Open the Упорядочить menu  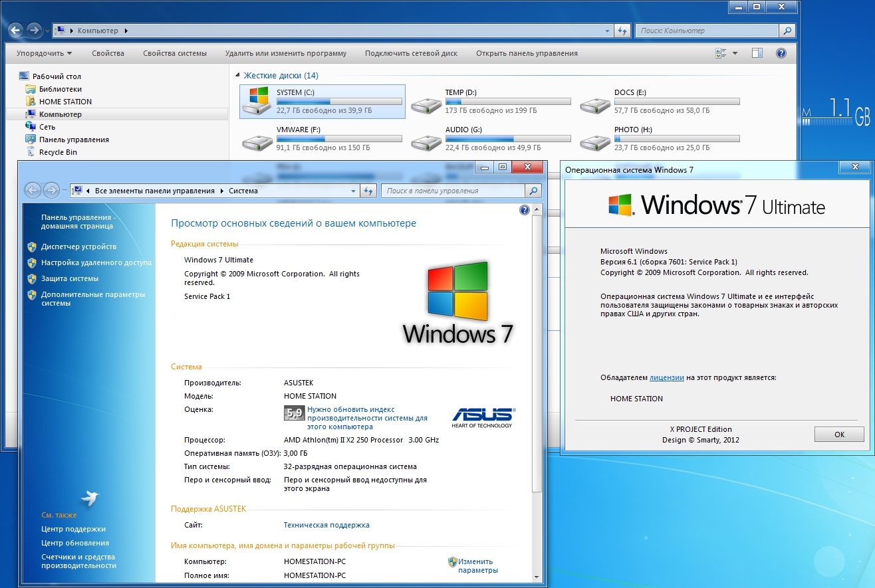(x=45, y=53)
